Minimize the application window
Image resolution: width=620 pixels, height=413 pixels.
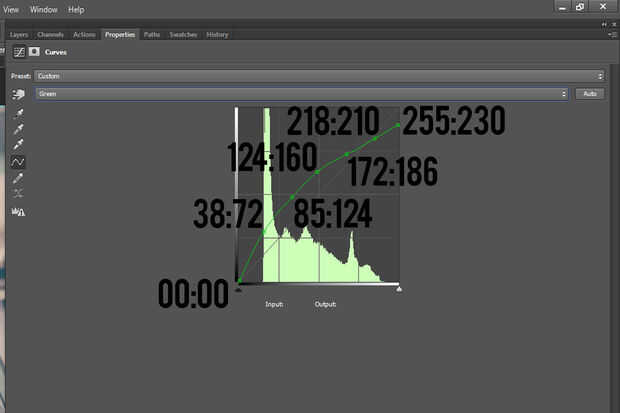562,7
